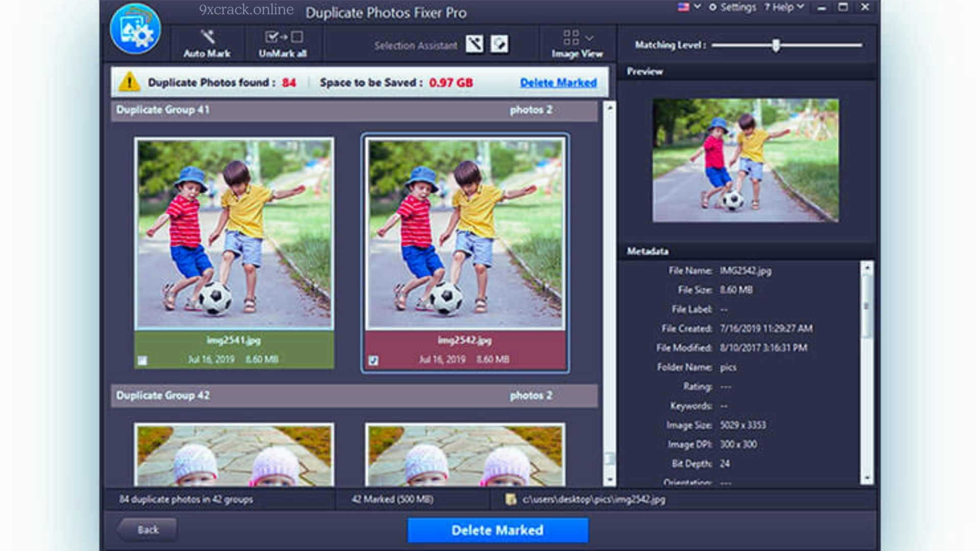Click the Image Size value 5029 x 3353
This screenshot has width=980, height=551.
click(x=743, y=425)
